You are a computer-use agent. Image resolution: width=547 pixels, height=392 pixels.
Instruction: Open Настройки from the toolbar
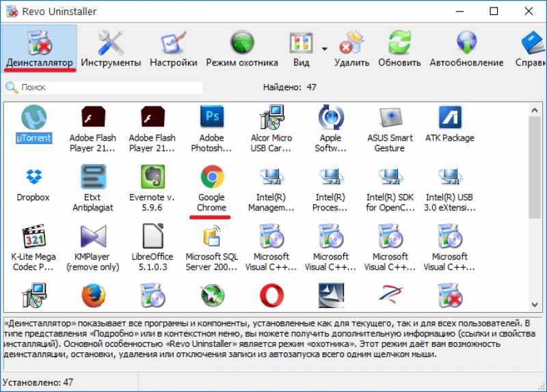point(174,48)
